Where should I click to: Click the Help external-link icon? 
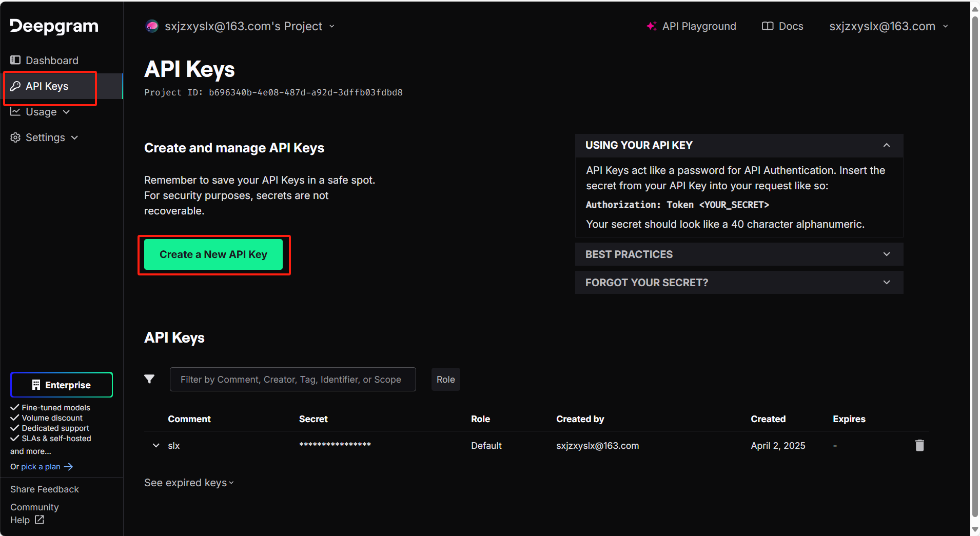point(40,520)
